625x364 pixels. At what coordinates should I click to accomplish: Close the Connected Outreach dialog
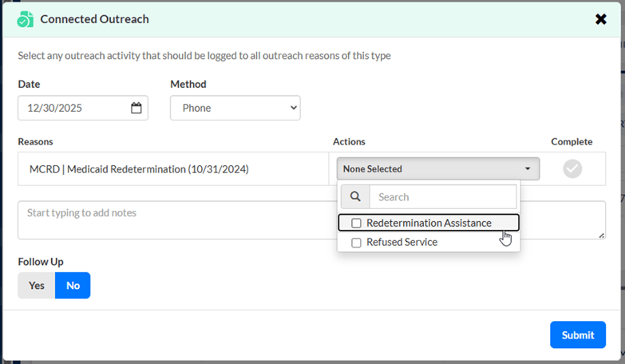click(x=601, y=18)
